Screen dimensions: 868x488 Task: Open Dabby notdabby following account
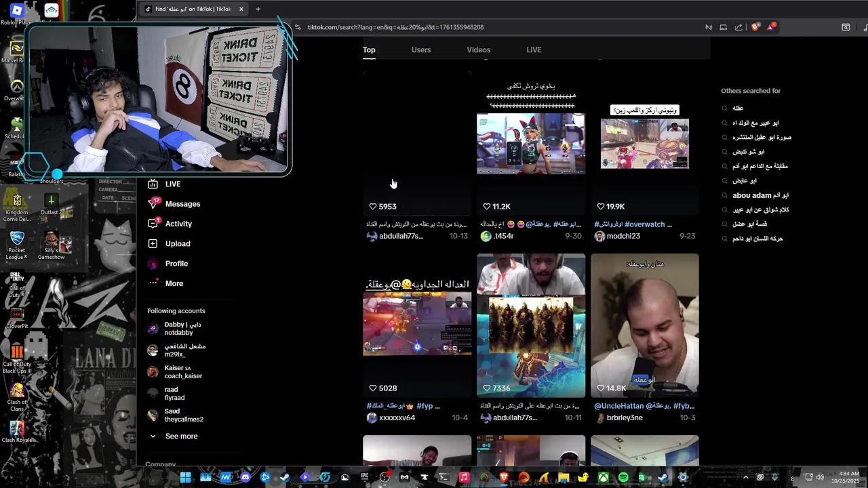click(176, 329)
